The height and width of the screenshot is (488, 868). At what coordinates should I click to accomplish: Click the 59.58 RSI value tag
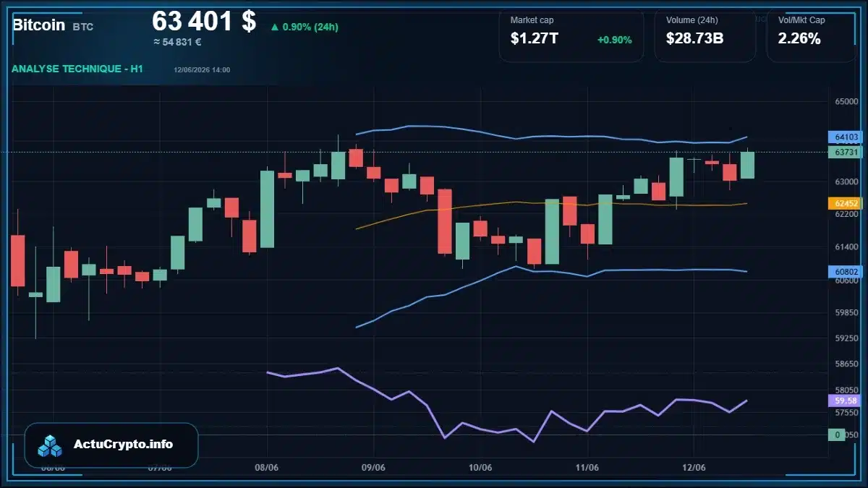(x=846, y=400)
